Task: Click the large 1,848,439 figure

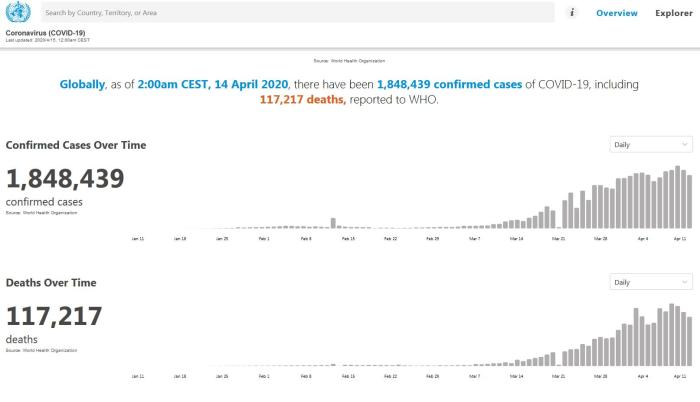Action: (x=65, y=179)
